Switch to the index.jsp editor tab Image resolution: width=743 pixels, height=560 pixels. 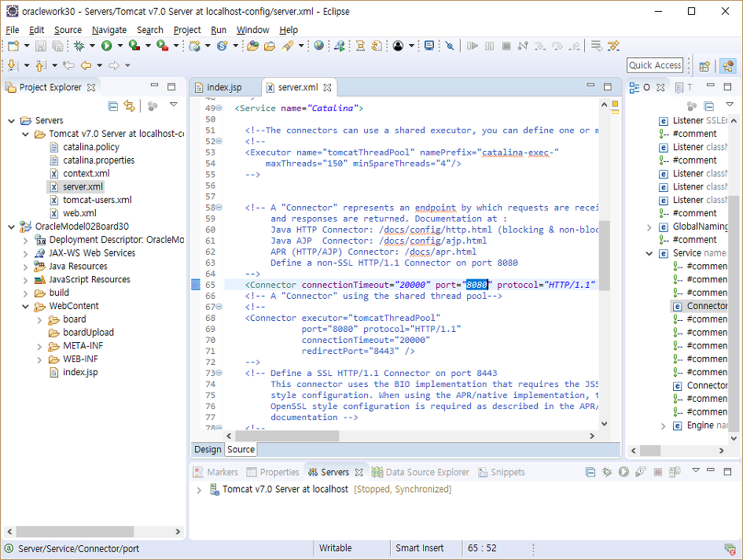223,88
